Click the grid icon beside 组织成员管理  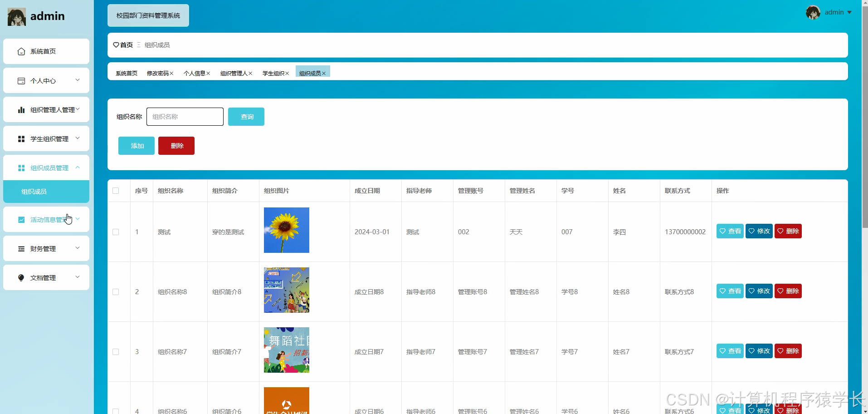point(21,168)
